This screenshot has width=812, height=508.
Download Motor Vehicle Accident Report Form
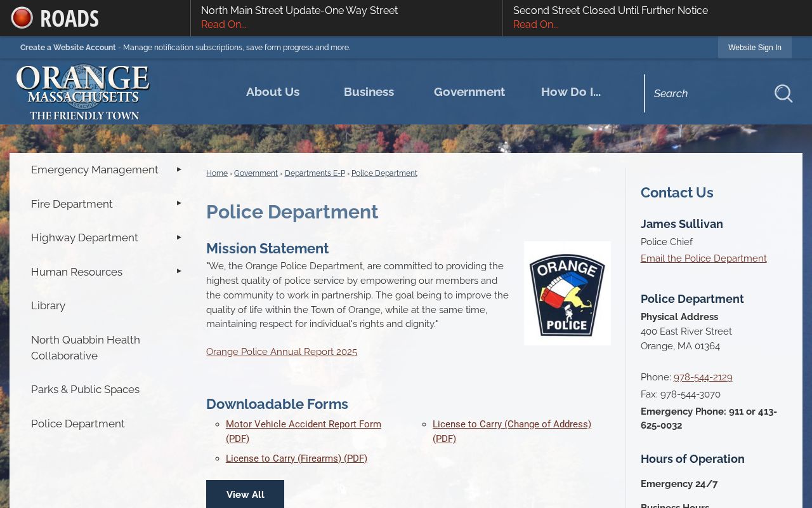(303, 431)
